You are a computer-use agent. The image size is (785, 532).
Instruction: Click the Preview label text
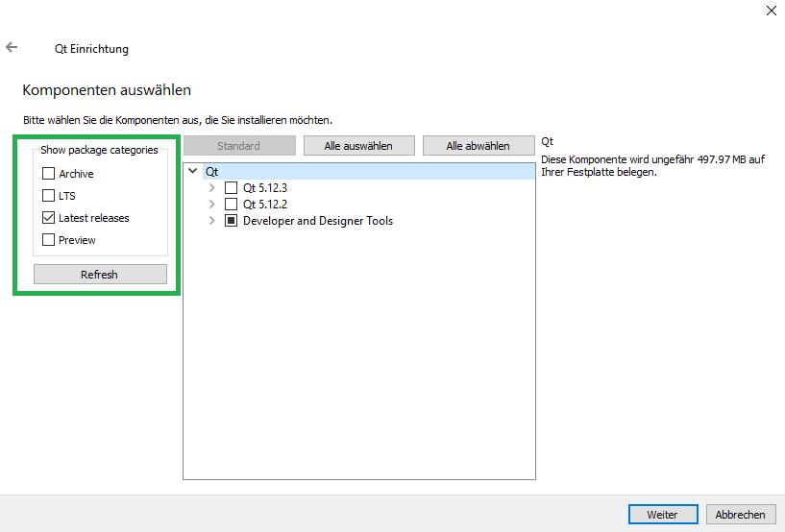click(77, 240)
